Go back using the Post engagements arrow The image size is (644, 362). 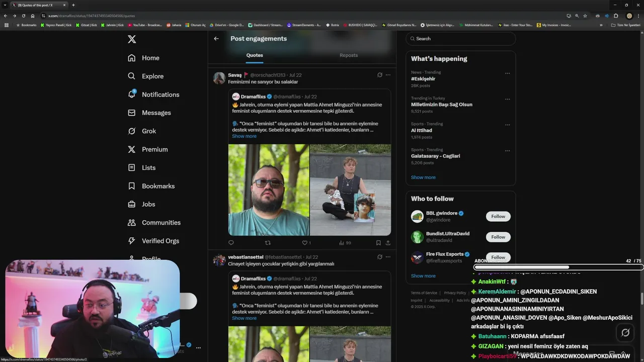pos(216,39)
